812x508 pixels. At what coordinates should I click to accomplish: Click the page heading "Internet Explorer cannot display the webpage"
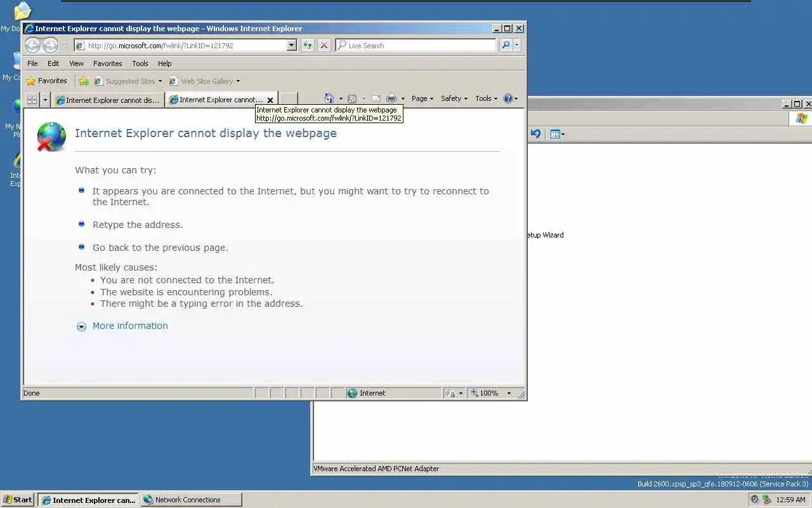tap(206, 133)
